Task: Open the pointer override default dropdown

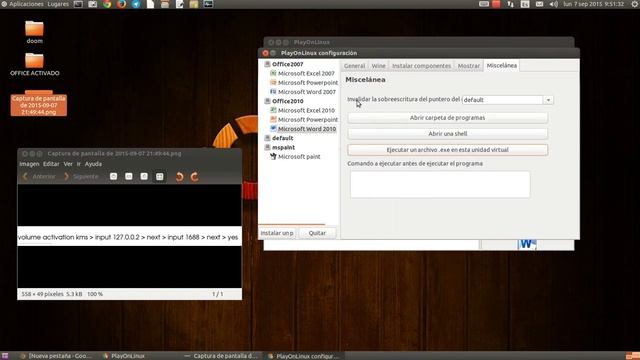Action: (507, 100)
